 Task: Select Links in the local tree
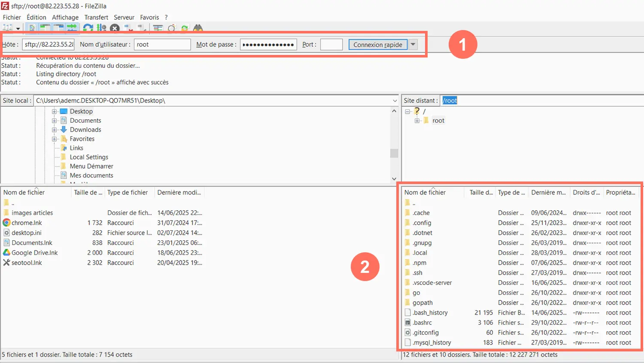[76, 148]
